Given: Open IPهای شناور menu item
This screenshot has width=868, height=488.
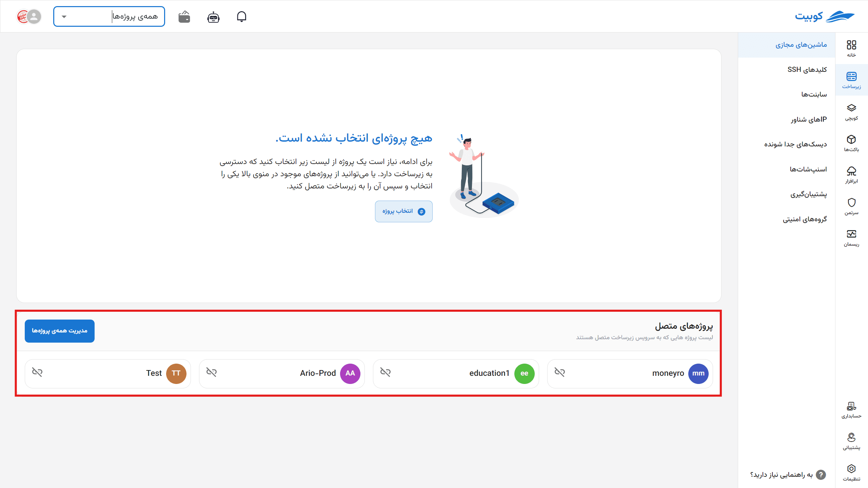Looking at the screenshot, I should point(787,119).
